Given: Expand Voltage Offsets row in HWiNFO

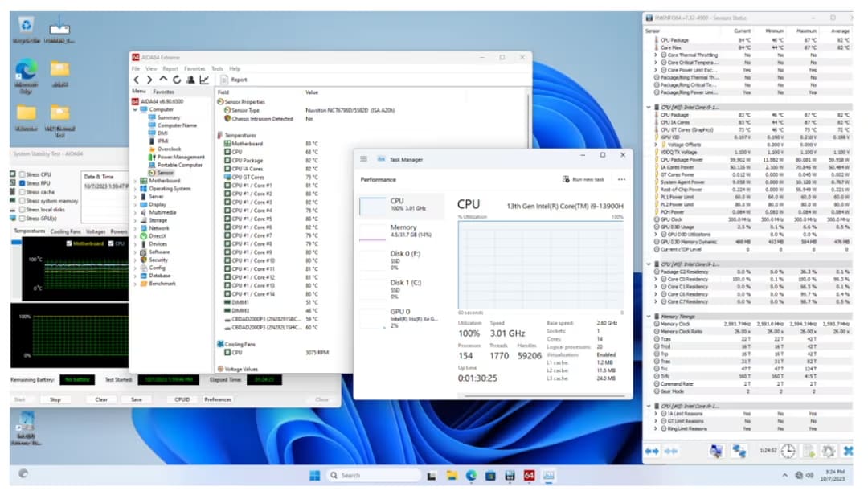Looking at the screenshot, I should coord(656,145).
